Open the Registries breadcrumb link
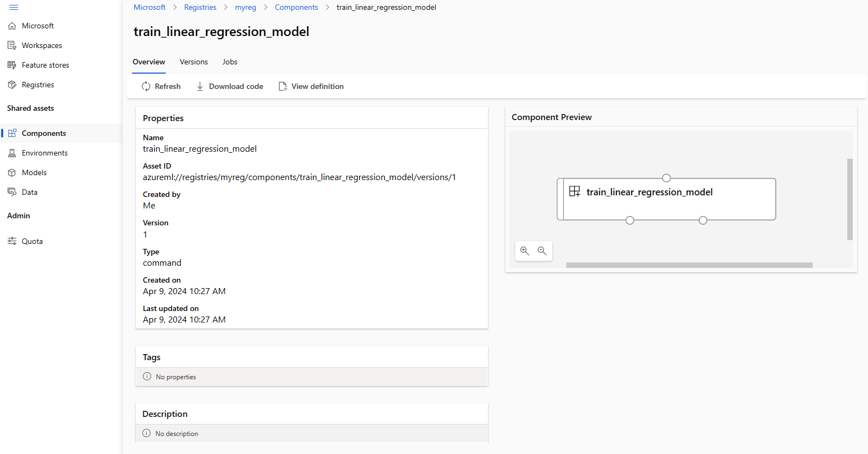This screenshot has height=454, width=868. [x=200, y=7]
